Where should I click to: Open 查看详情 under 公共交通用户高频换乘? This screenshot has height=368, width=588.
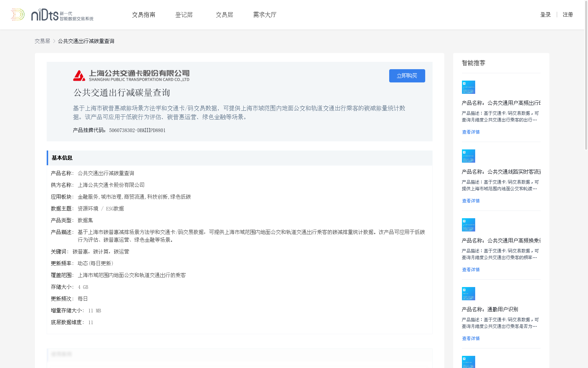pos(471,270)
